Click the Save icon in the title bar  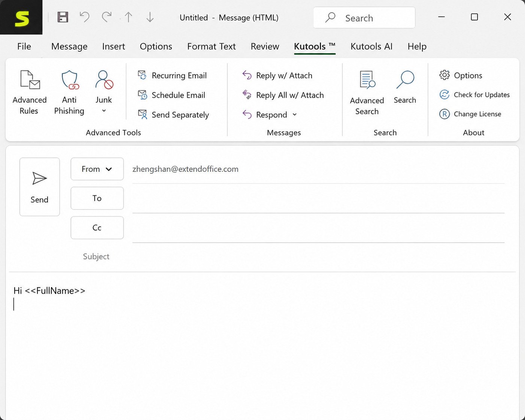[63, 17]
